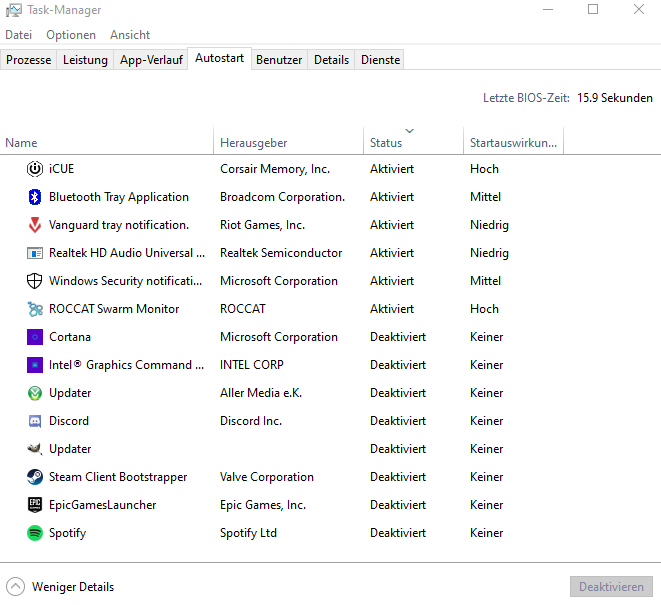This screenshot has width=661, height=605.
Task: Select the EpicGamesLauncher entry name
Action: pyautogui.click(x=102, y=505)
